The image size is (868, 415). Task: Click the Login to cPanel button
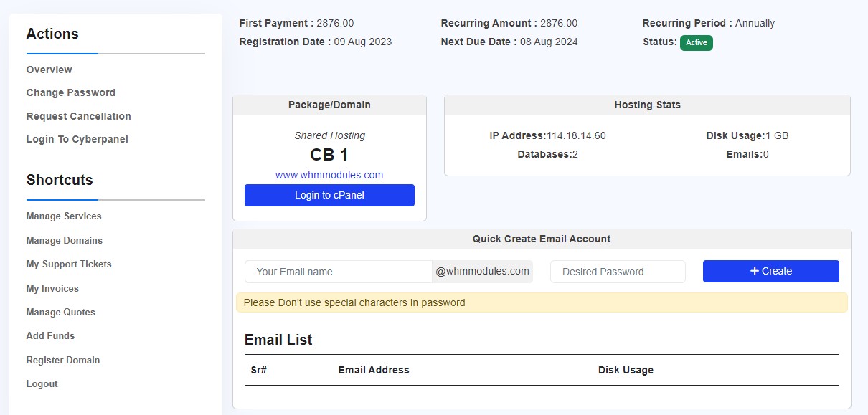tap(329, 195)
